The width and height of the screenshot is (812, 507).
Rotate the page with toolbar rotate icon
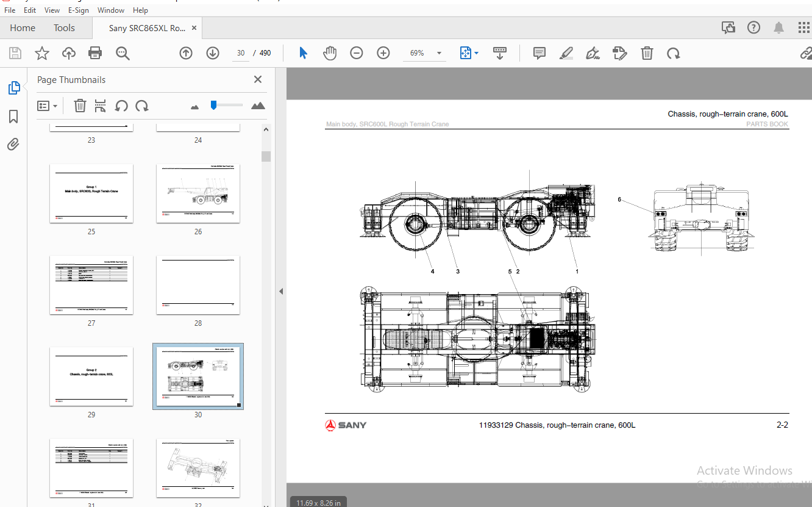[x=673, y=53]
